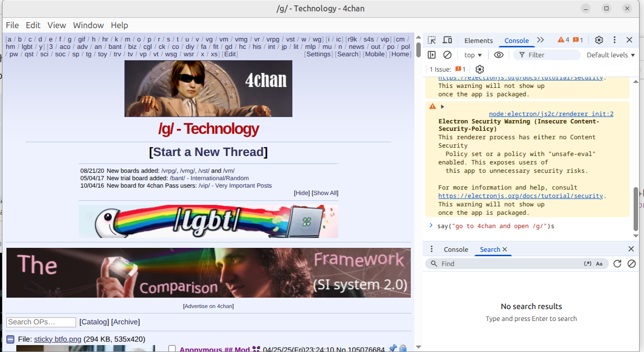Show the console sidebar icon
Viewport: 644px width, 352px height.
click(432, 55)
